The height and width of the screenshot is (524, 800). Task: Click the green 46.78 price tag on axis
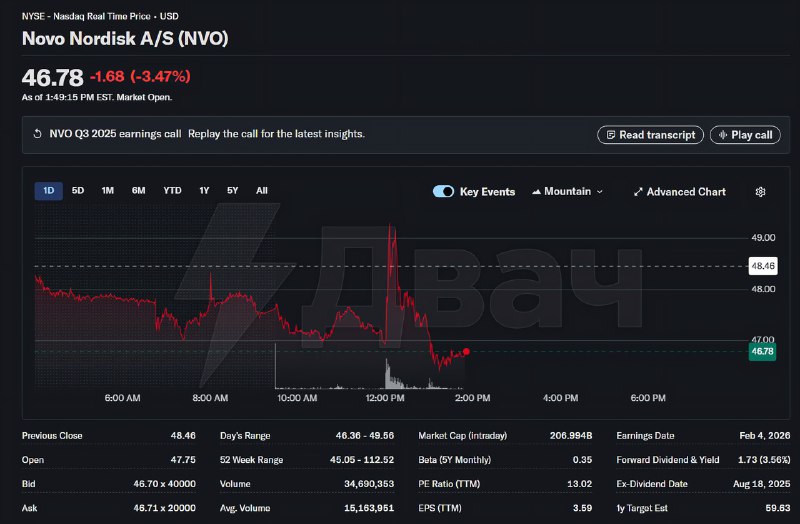(x=762, y=351)
